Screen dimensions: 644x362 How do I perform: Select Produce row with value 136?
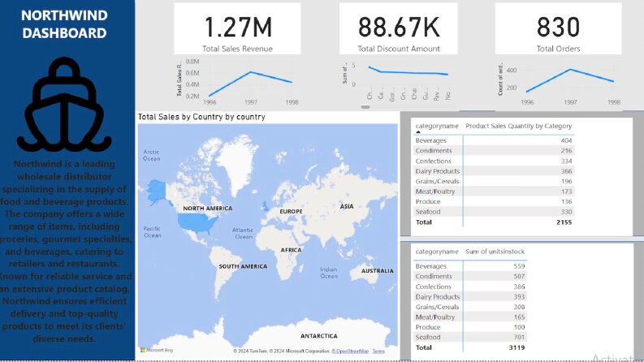(x=493, y=201)
